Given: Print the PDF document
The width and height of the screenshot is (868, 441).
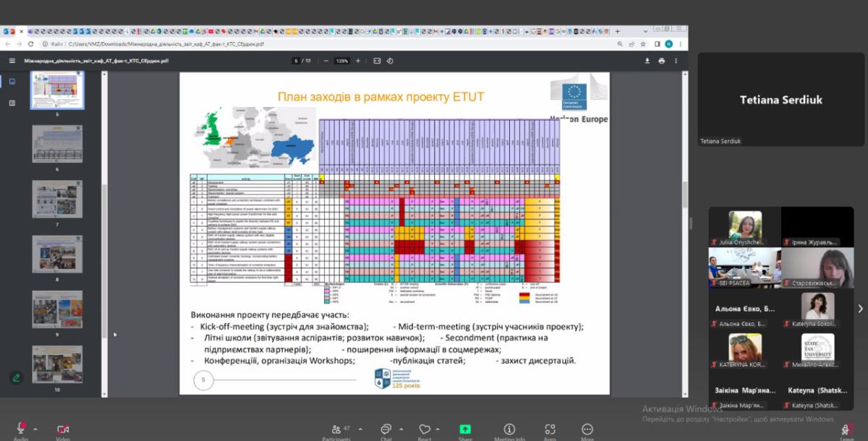Looking at the screenshot, I should click(661, 61).
